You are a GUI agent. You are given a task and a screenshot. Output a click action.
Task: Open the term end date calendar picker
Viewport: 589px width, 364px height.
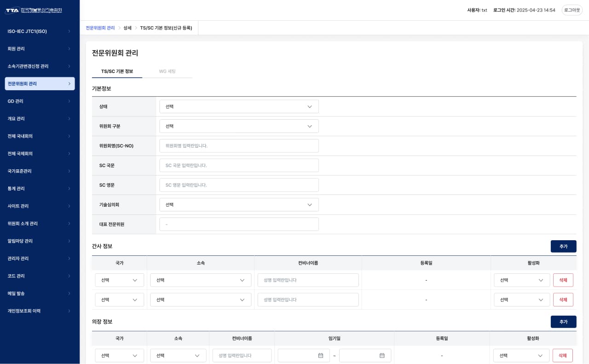tap(382, 355)
